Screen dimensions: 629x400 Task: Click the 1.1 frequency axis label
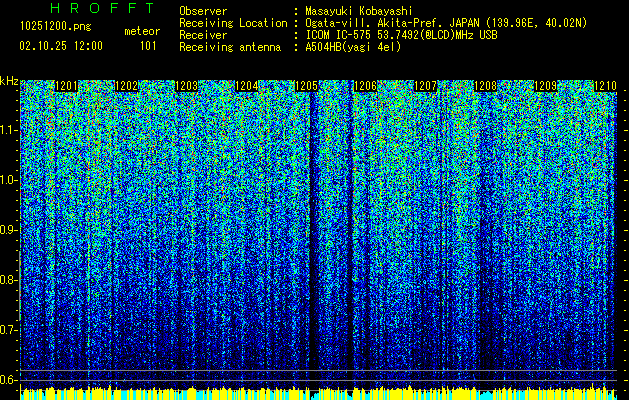(9, 130)
